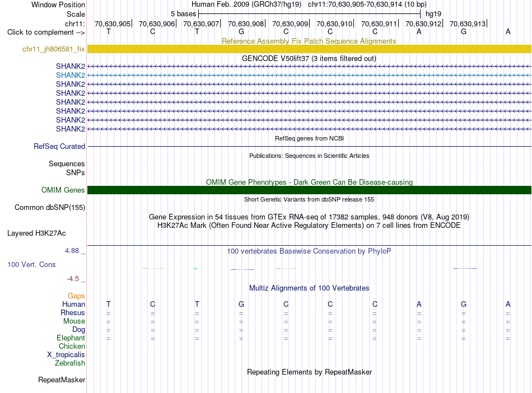Image resolution: width=532 pixels, height=393 pixels.
Task: Click the 'Common dbSNP(155)' track label
Action: point(49,208)
